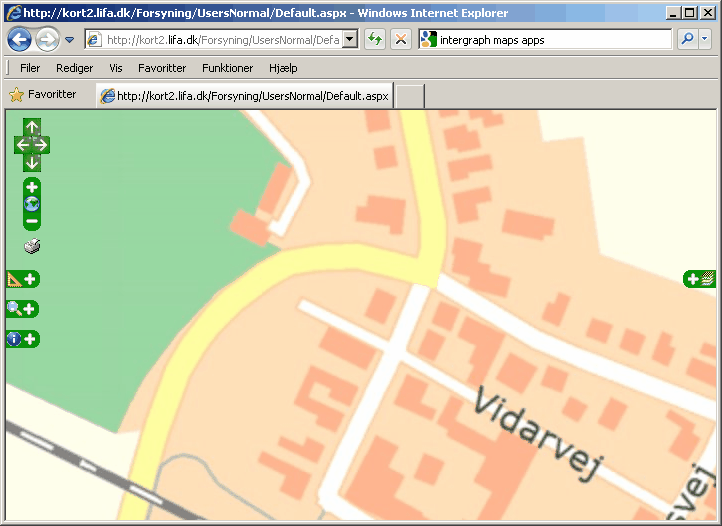Print the map with the printer icon
Viewport: 722px width, 526px height.
click(32, 247)
